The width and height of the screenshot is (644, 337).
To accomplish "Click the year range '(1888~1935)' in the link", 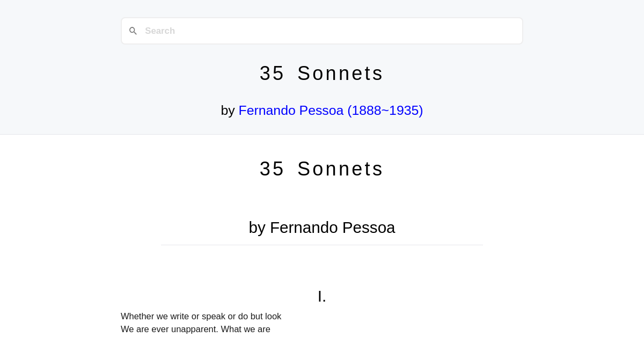I will [385, 111].
